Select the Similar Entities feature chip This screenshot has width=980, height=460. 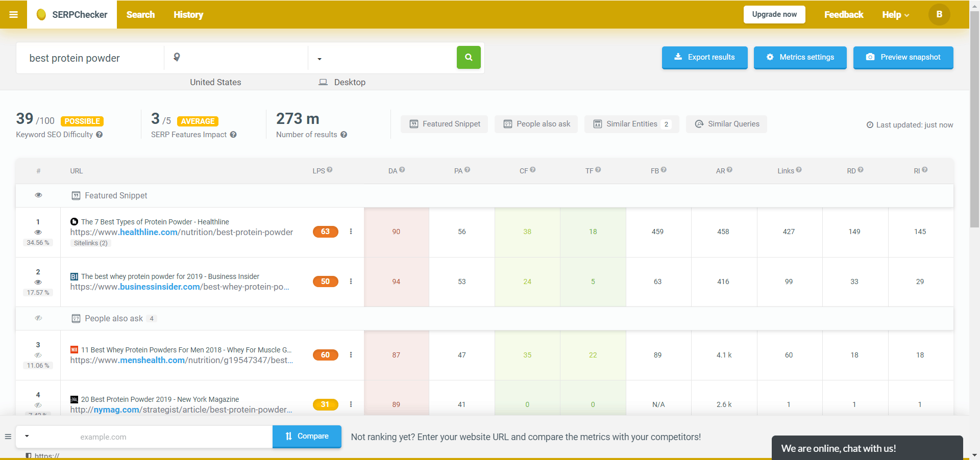632,124
